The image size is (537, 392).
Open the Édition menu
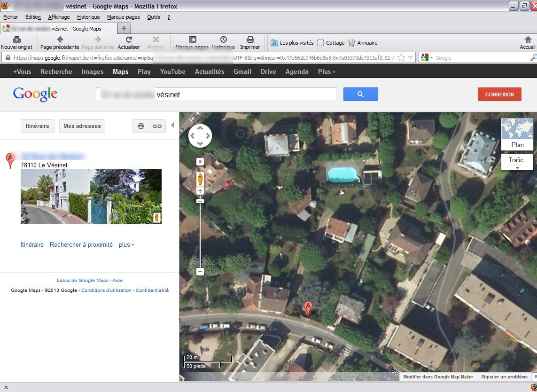point(33,17)
